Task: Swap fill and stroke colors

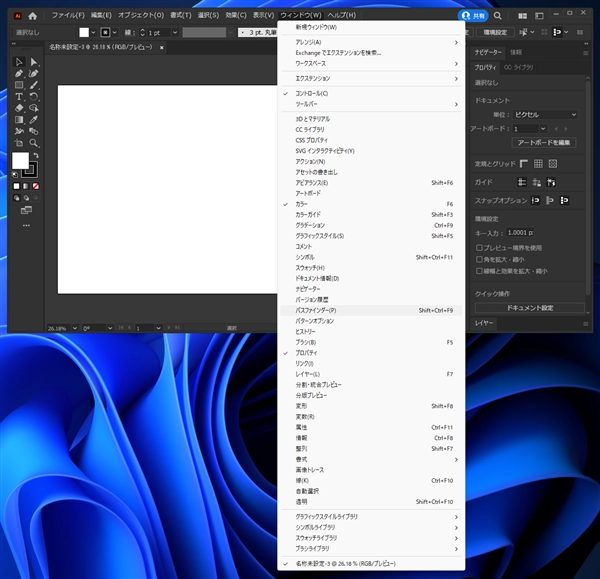Action: [36, 155]
